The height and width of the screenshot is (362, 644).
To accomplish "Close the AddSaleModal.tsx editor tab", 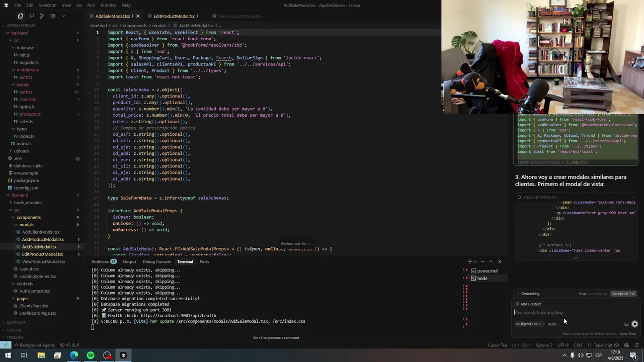I will 138,16.
